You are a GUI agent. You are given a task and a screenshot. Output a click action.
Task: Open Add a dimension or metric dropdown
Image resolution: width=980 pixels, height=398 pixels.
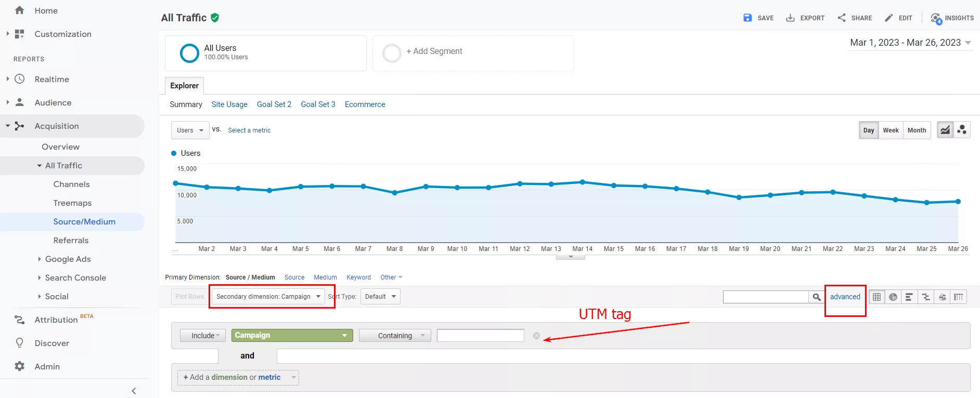point(238,377)
